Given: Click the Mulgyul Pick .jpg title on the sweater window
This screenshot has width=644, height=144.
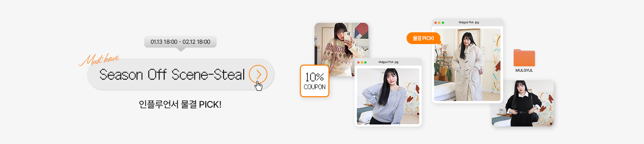Looking at the screenshot, I should coord(388,62).
